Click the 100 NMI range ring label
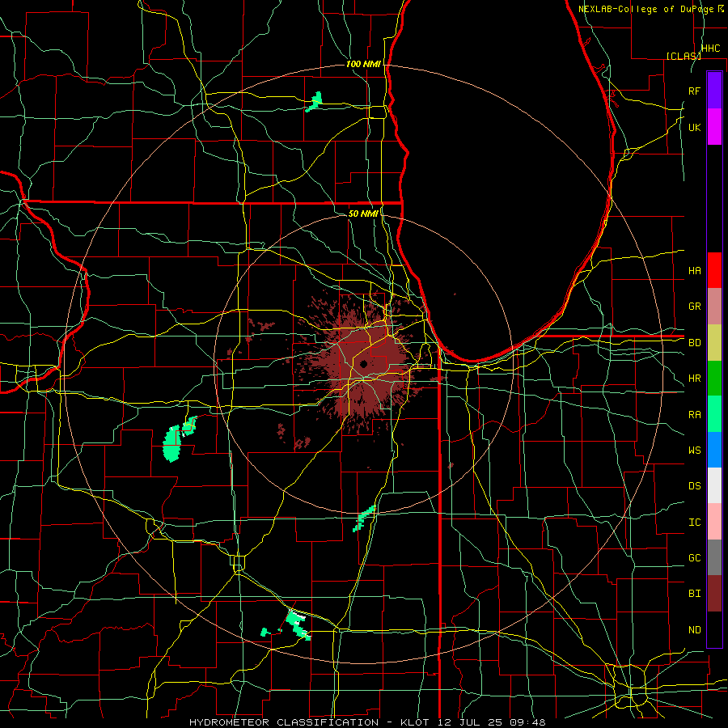The image size is (728, 728). [363, 64]
